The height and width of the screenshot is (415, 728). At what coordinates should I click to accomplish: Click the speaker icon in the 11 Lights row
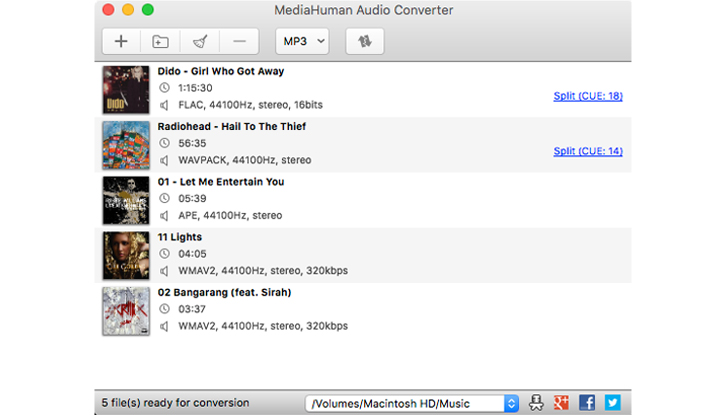pos(164,271)
